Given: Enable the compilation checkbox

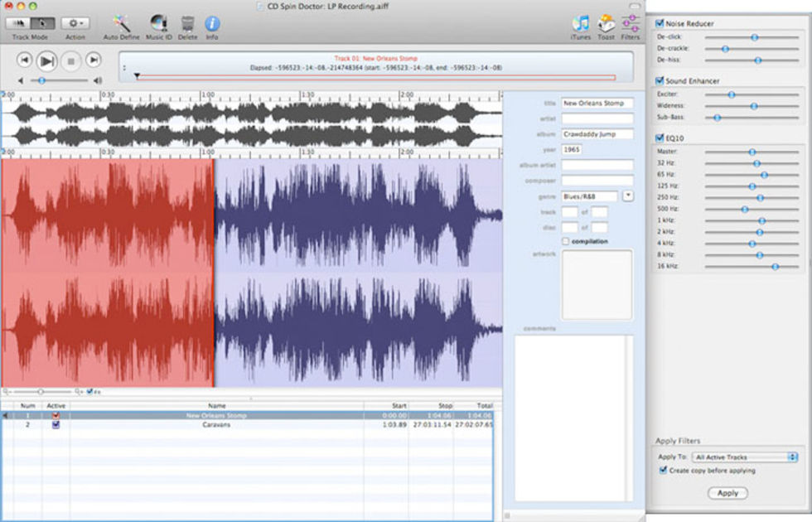Looking at the screenshot, I should click(x=565, y=241).
